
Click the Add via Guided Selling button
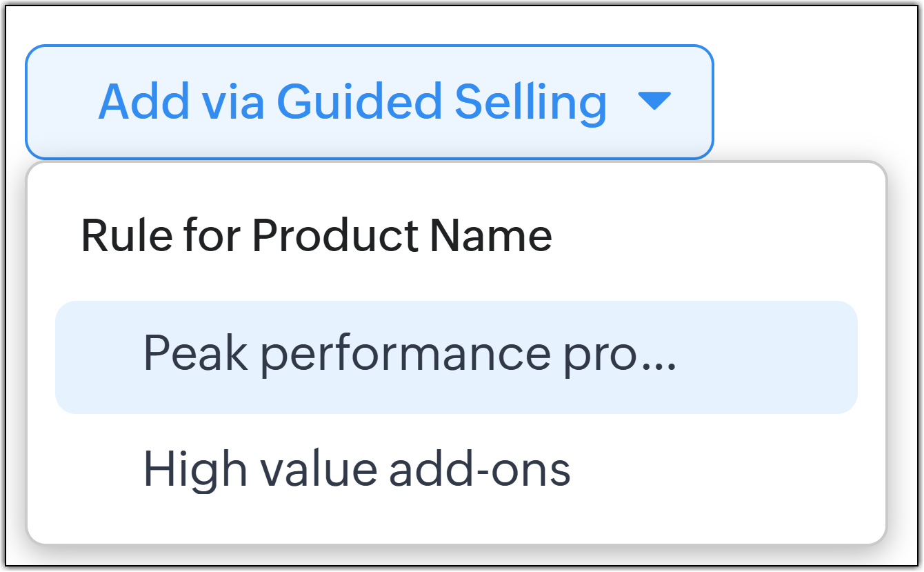click(x=369, y=102)
